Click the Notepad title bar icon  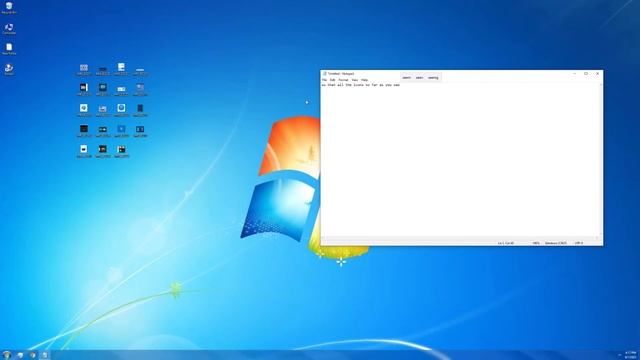point(324,74)
